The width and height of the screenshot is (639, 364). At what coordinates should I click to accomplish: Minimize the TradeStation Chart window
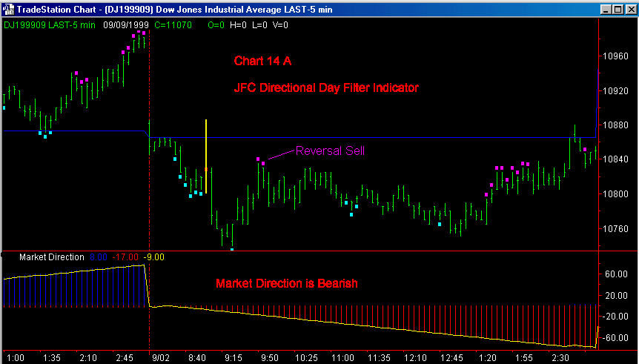point(607,9)
